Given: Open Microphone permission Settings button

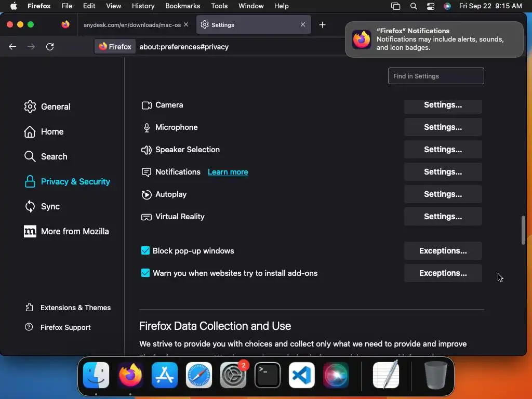Looking at the screenshot, I should (x=443, y=127).
